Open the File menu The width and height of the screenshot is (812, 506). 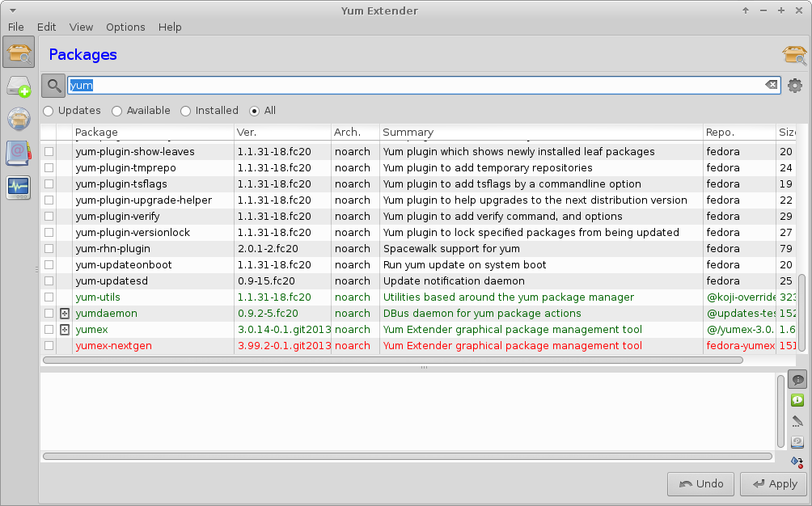[16, 27]
